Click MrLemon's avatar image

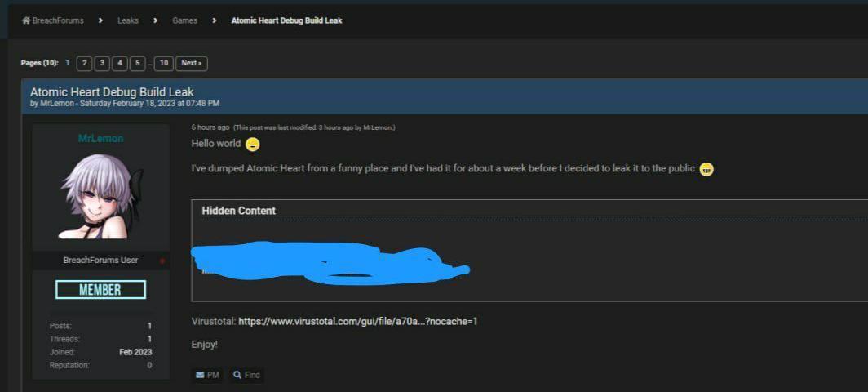pos(101,196)
